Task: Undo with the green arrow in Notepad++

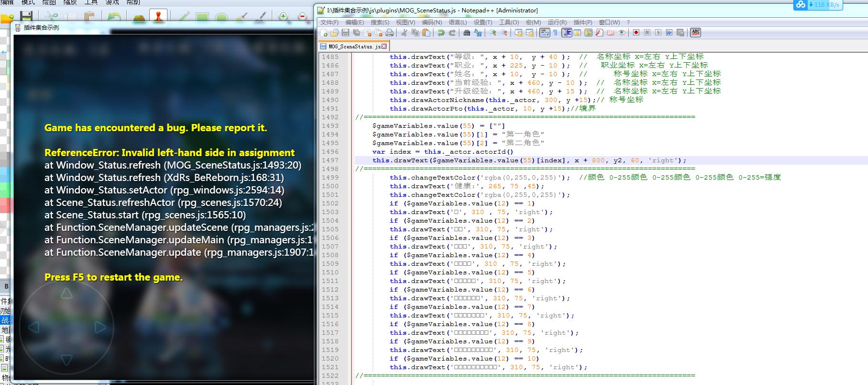Action: point(441,33)
